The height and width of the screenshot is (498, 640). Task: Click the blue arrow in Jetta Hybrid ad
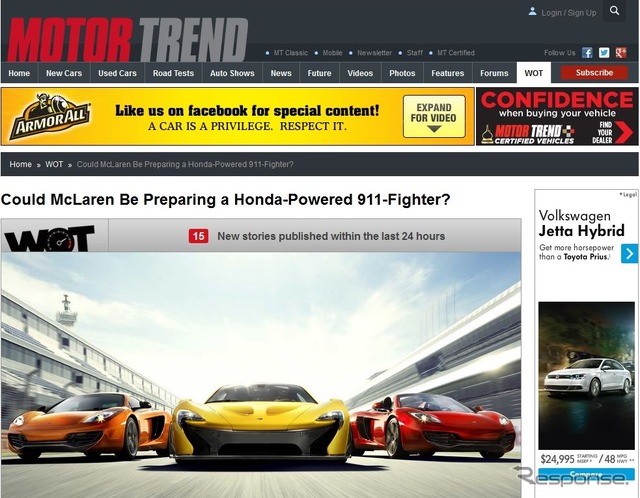click(629, 253)
